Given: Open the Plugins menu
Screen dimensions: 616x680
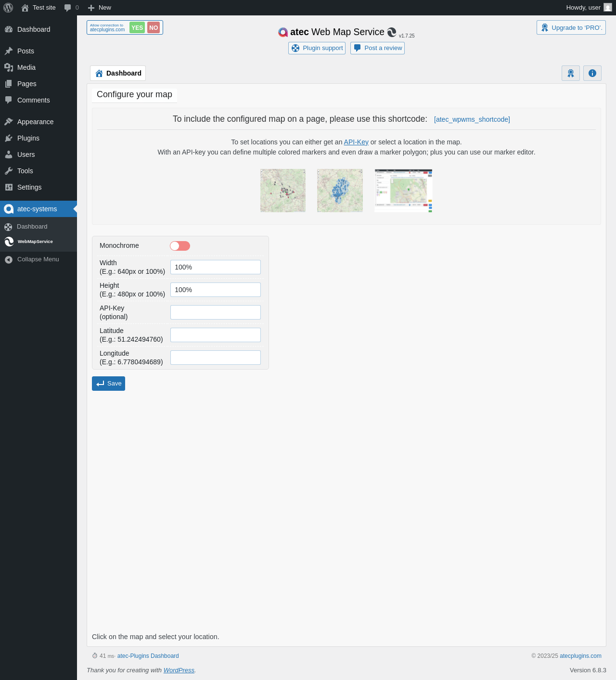Looking at the screenshot, I should [x=38, y=138].
